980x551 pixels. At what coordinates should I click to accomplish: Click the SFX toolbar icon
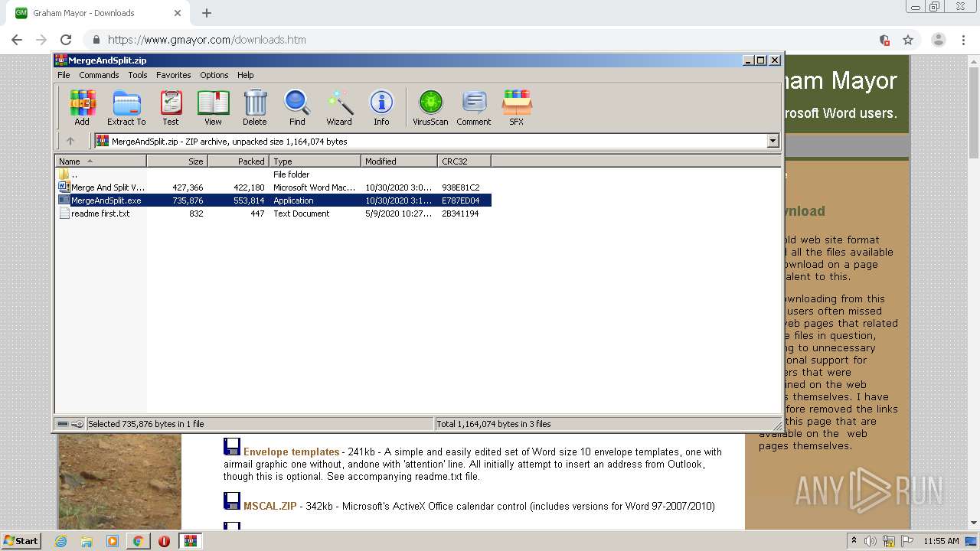pos(517,107)
